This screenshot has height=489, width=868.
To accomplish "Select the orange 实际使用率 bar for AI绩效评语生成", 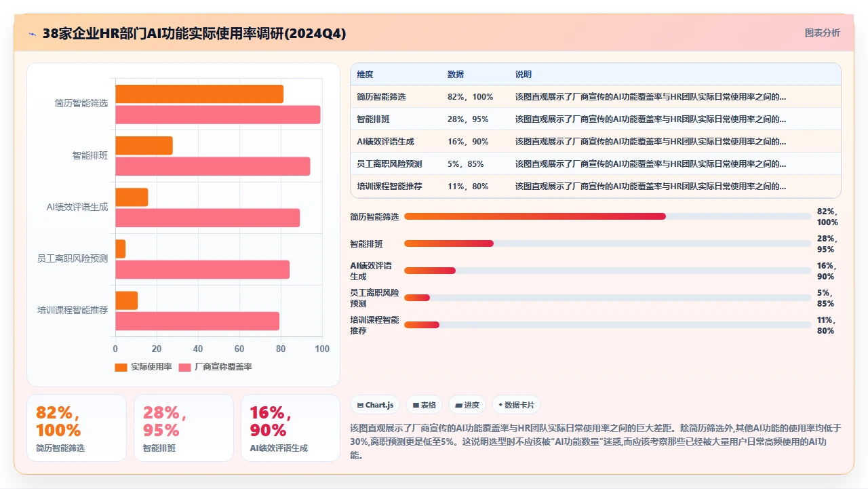I will 132,197.
